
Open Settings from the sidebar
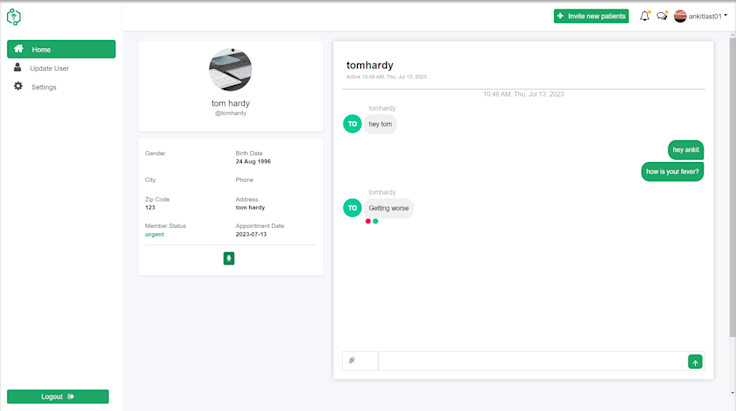(x=44, y=87)
